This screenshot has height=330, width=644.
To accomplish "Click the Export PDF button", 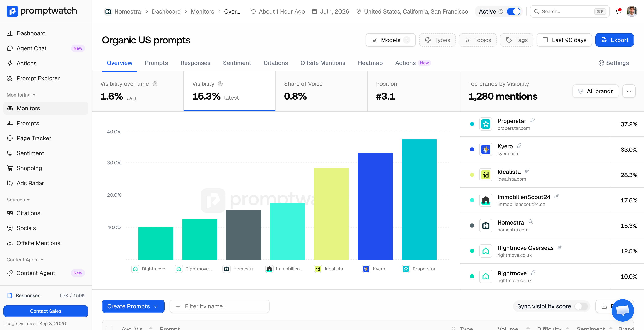I will pyautogui.click(x=614, y=40).
